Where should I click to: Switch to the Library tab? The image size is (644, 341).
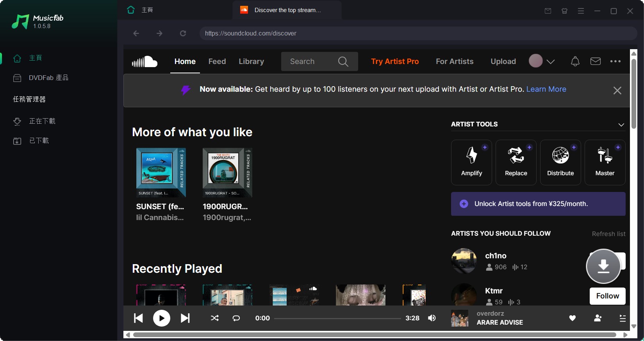(x=251, y=61)
